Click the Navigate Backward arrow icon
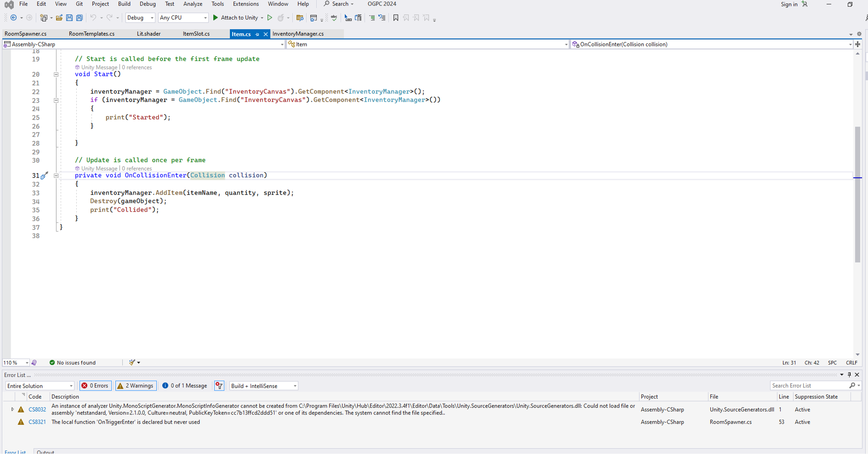 [13, 18]
